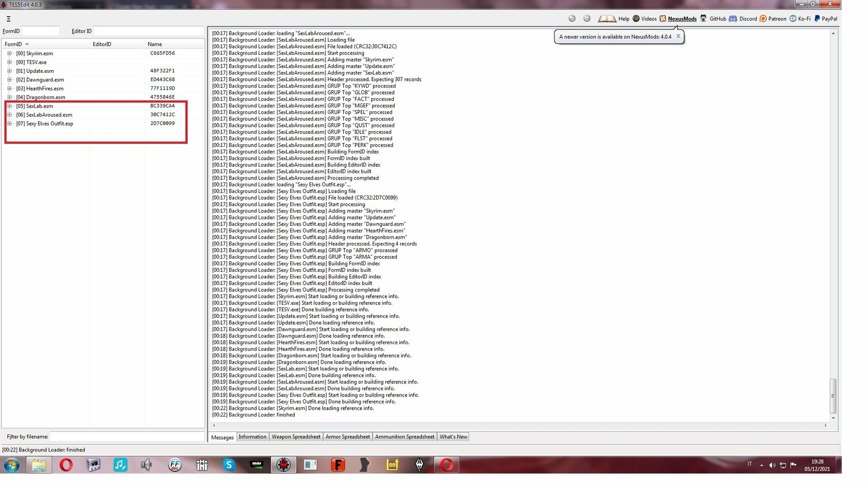Open the LOOT taskbar icon

(392, 465)
